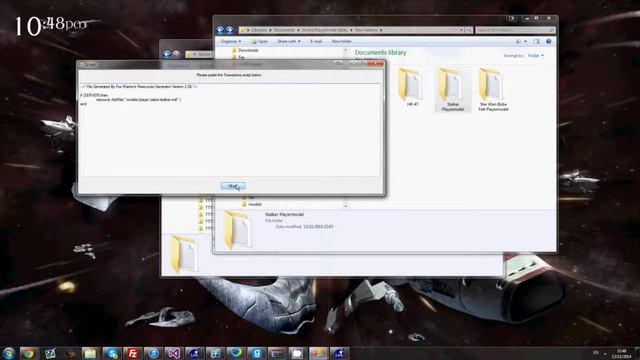Open the view options dropdown arrow
This screenshot has width=640, height=360.
pyautogui.click(x=525, y=41)
